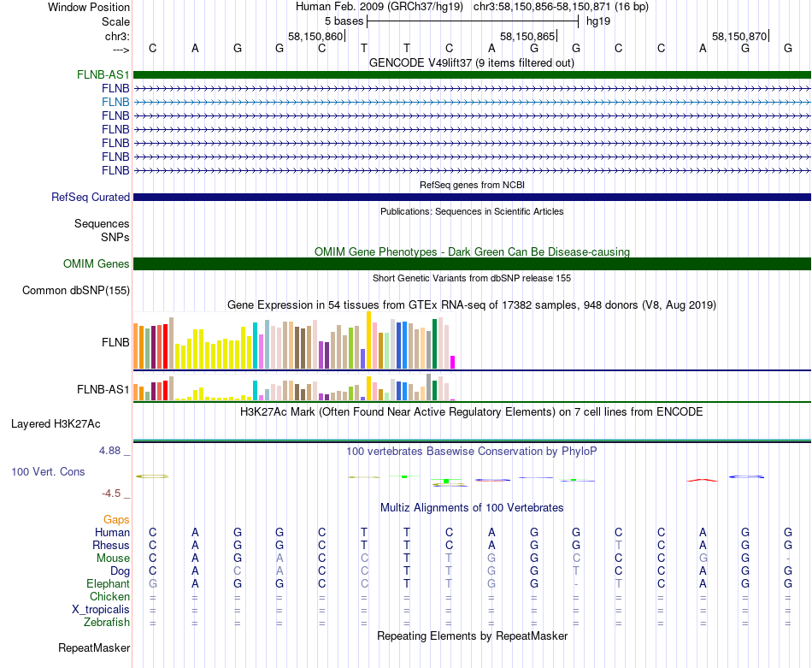Open the H3K27Ac Mark track title
The height and width of the screenshot is (668, 812).
[472, 412]
